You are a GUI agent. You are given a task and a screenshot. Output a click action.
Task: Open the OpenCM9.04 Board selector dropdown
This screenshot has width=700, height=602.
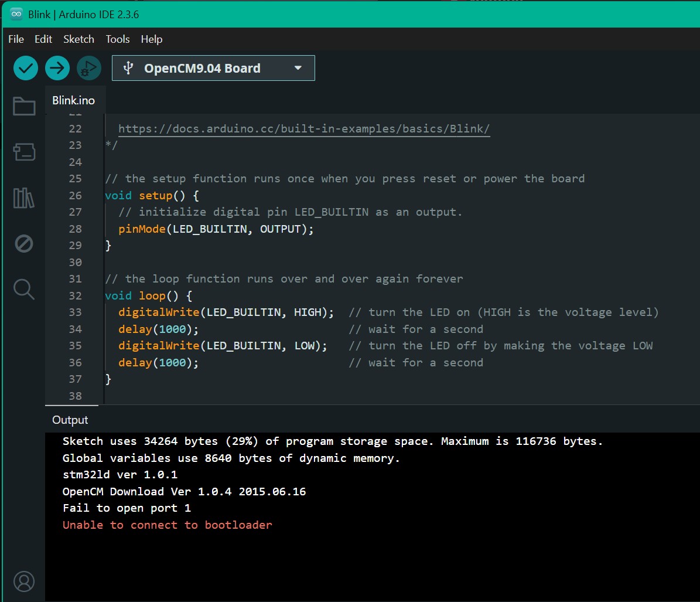213,69
